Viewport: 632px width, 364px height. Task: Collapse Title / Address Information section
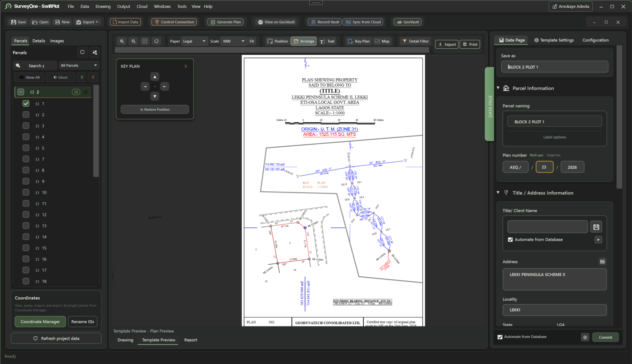(498, 192)
